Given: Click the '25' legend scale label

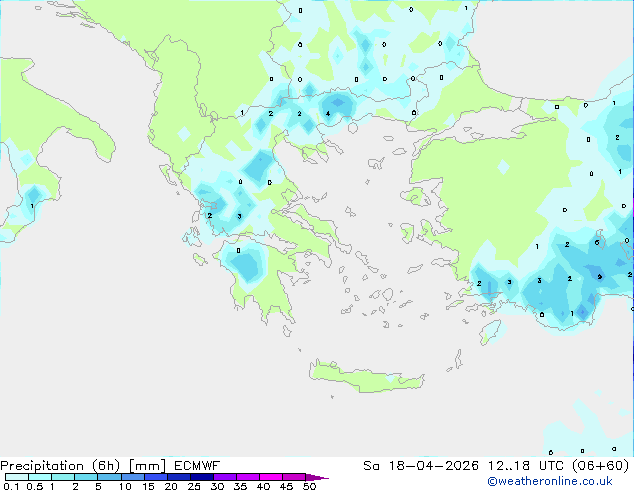Looking at the screenshot, I should pos(194,486).
